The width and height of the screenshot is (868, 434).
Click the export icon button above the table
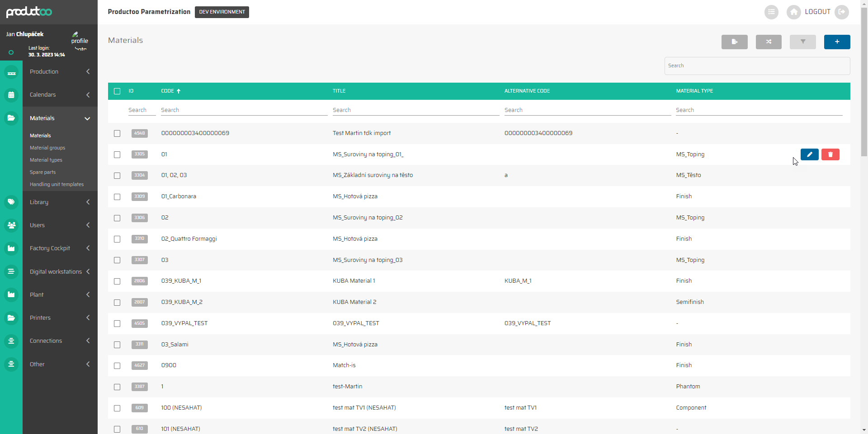[x=734, y=42]
